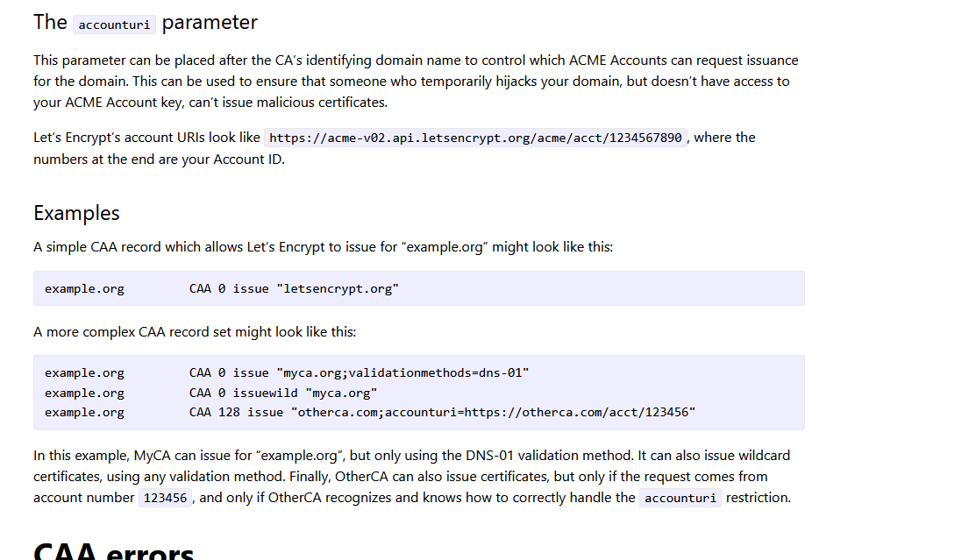The height and width of the screenshot is (560, 976).
Task: Click the "CAA errors" heading
Action: 113,551
